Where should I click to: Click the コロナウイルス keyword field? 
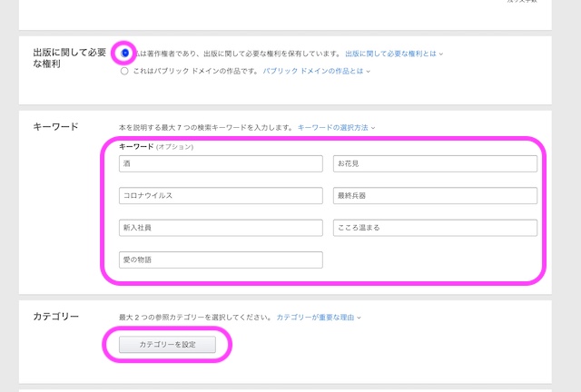click(221, 196)
